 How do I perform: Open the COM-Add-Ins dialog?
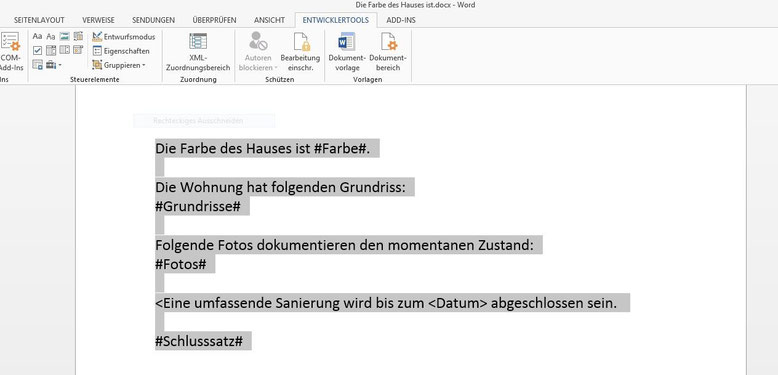11,52
